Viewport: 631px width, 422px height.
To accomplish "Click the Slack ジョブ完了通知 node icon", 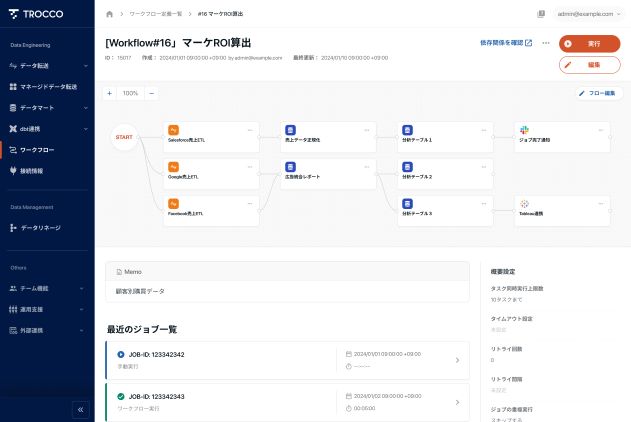I will pos(523,130).
